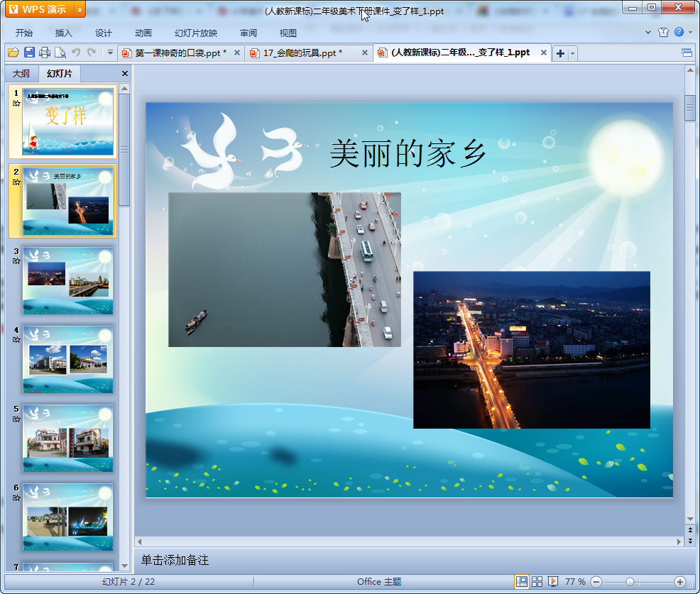Open the Help question mark icon

(679, 33)
